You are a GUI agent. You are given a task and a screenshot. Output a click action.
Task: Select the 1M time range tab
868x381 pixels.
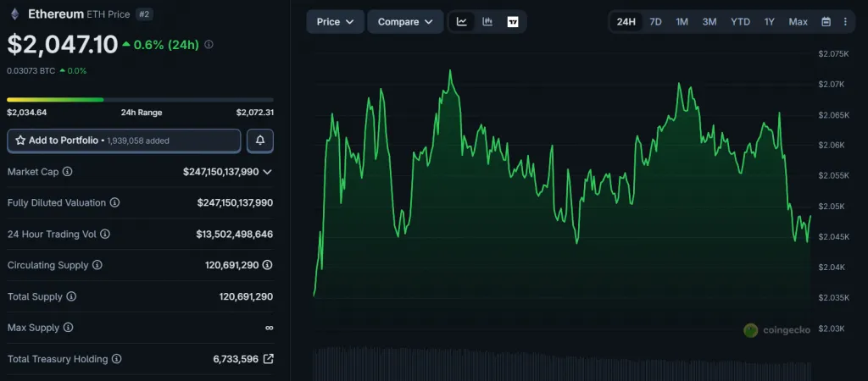click(x=682, y=21)
